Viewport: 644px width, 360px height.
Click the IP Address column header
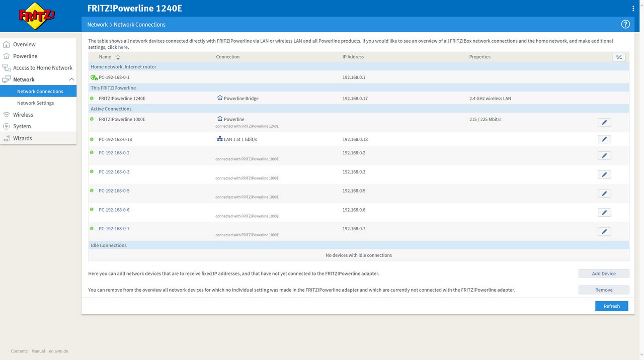click(353, 57)
